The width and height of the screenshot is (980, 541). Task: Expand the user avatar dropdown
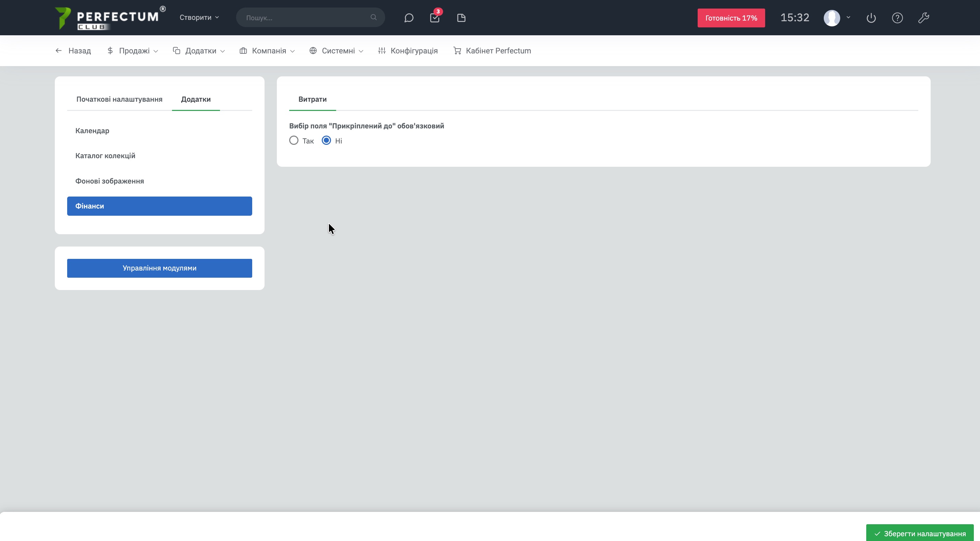tap(837, 18)
